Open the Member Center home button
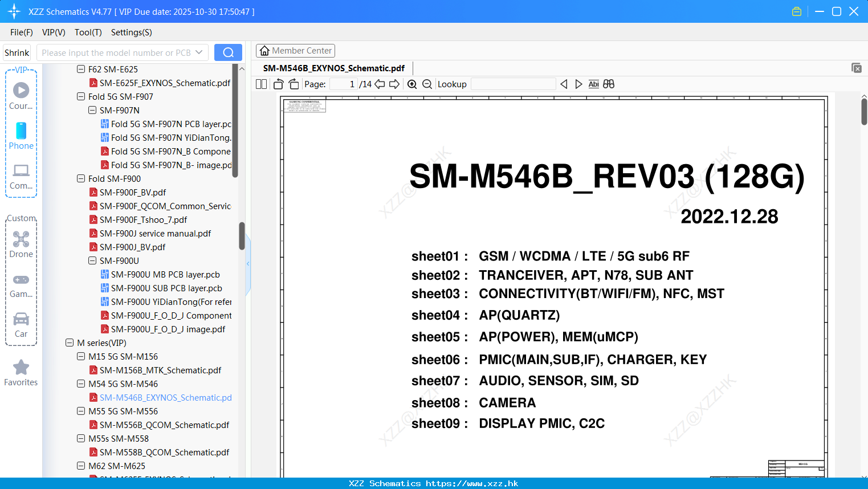Viewport: 868px width, 489px height. [x=295, y=51]
